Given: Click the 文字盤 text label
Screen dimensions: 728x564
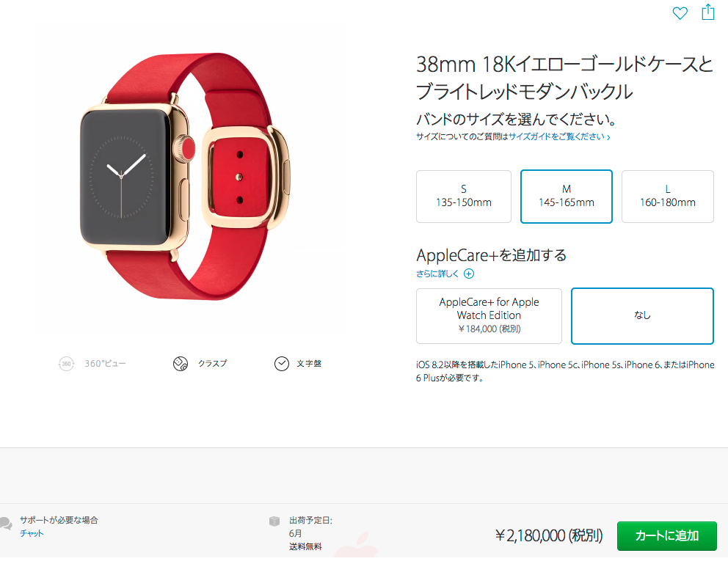Looking at the screenshot, I should tap(309, 364).
